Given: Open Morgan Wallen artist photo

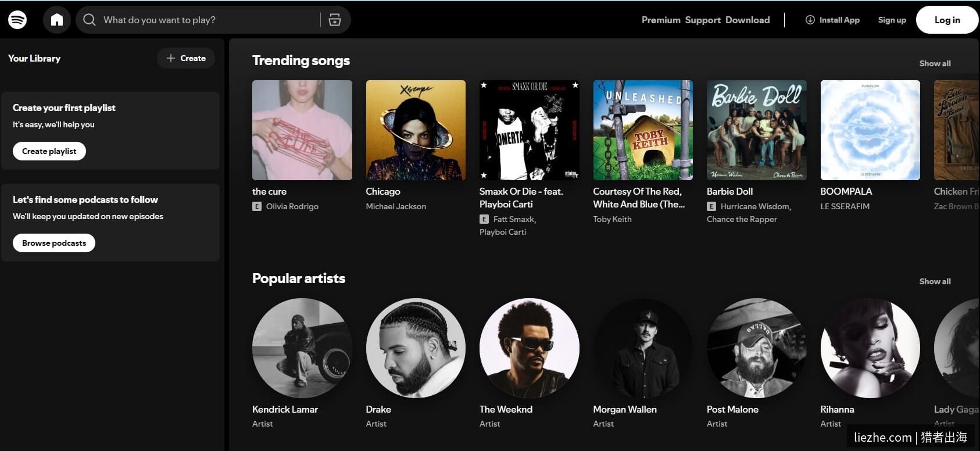Looking at the screenshot, I should [x=643, y=348].
